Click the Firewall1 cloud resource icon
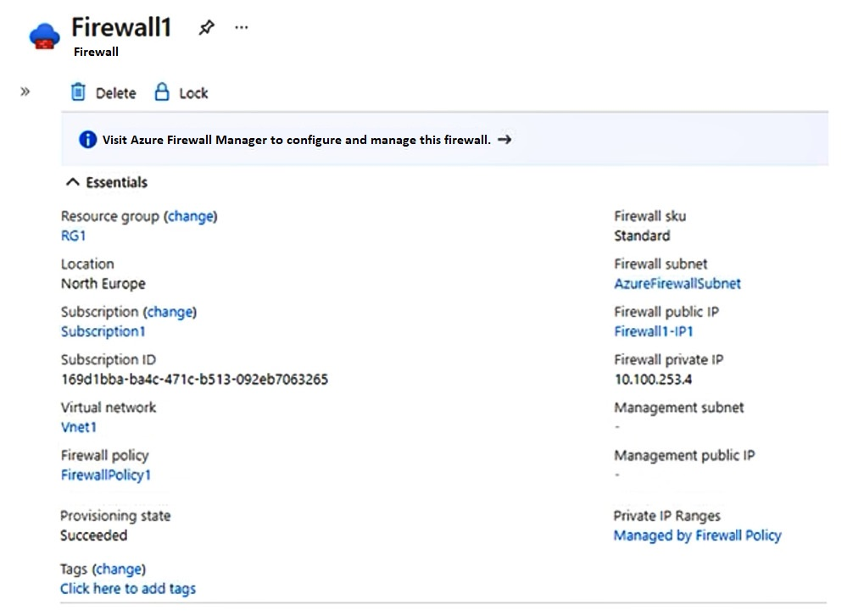 click(44, 36)
